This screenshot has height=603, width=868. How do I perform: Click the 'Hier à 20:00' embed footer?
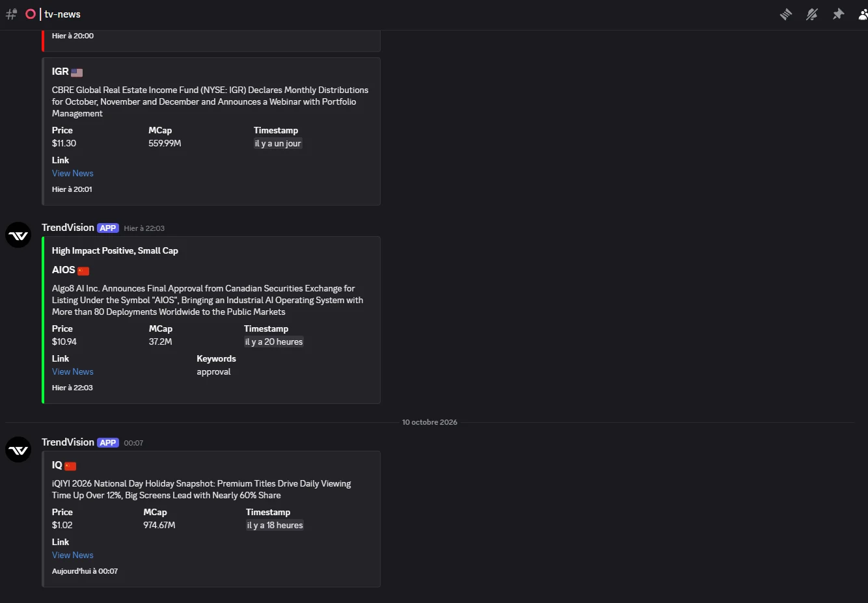click(73, 36)
